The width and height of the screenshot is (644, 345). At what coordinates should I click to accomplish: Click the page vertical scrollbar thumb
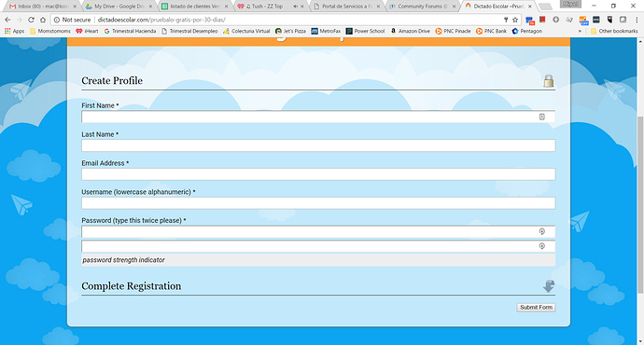click(x=640, y=205)
